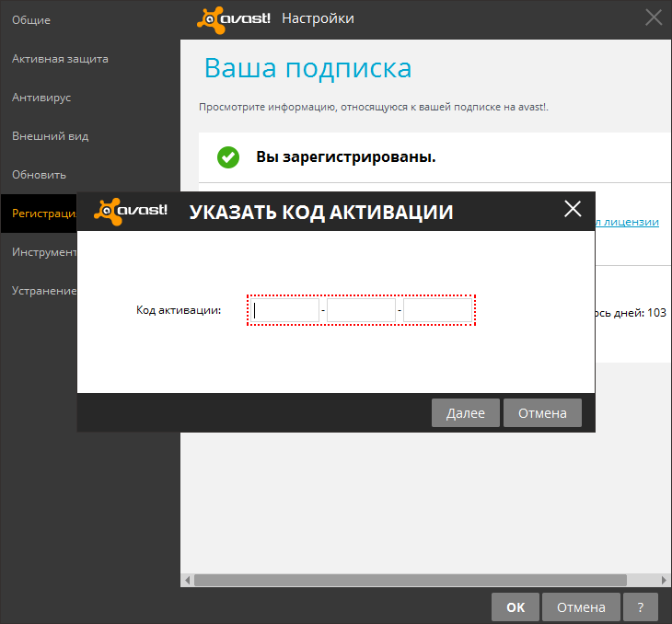Click the scrollbar right arrow
Screen dimensions: 672x624
click(664, 581)
